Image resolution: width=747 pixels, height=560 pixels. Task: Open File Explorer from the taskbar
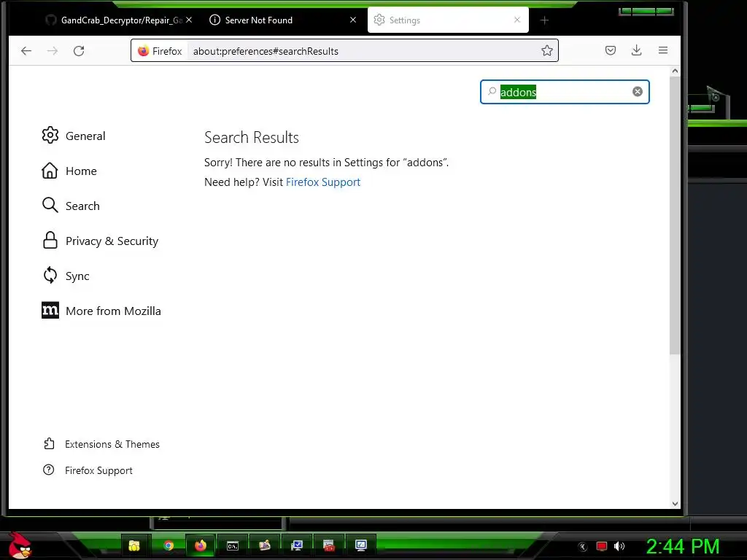pyautogui.click(x=134, y=545)
